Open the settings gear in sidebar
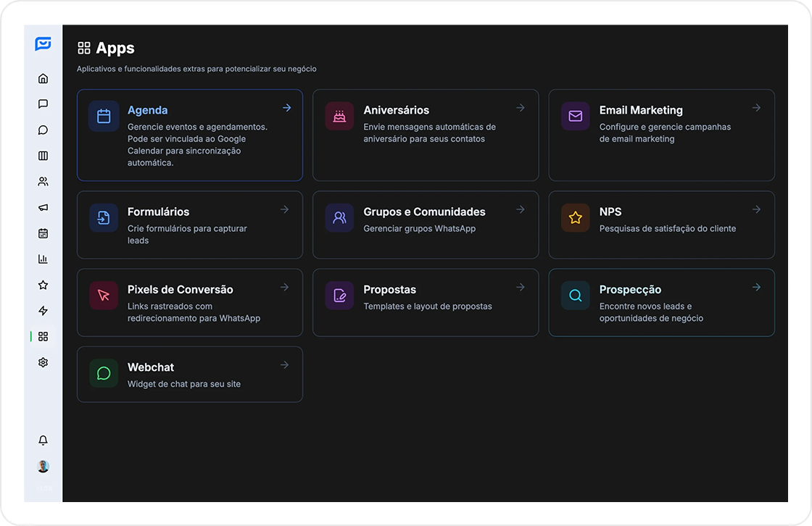This screenshot has height=526, width=812. click(x=43, y=362)
